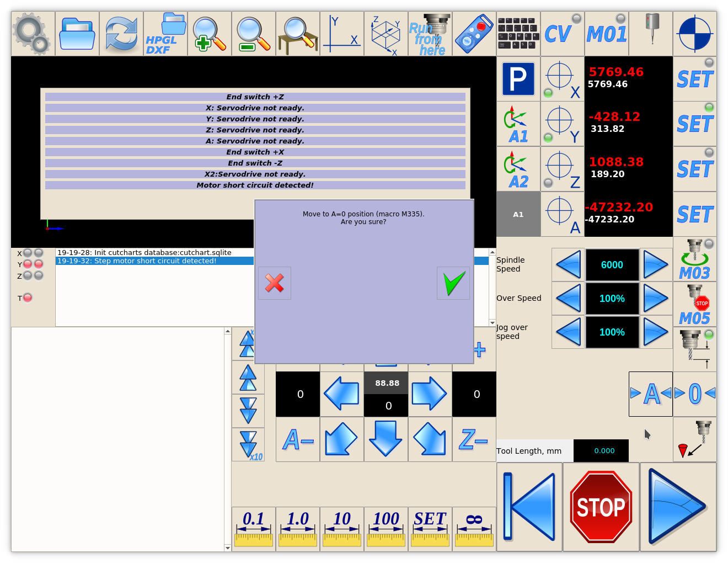The width and height of the screenshot is (728, 563).
Task: Set X axis position with SET
Action: pos(695,79)
